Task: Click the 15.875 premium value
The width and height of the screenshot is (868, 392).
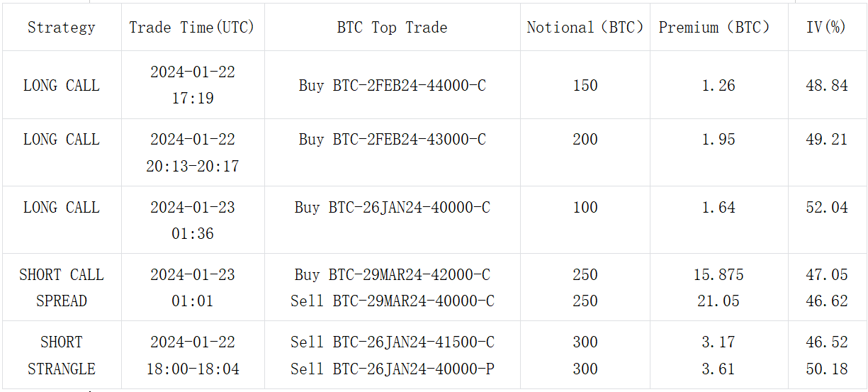Action: point(718,275)
